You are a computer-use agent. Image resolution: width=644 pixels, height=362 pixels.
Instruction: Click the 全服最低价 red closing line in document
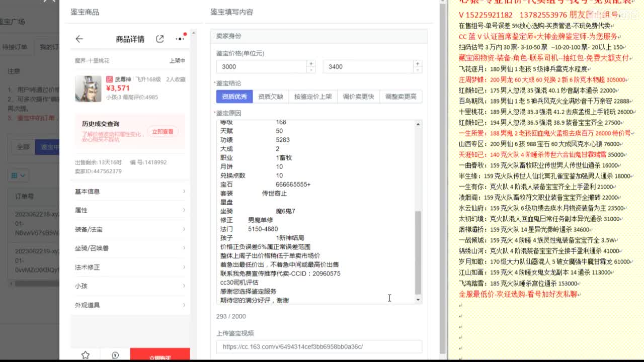coord(520,294)
